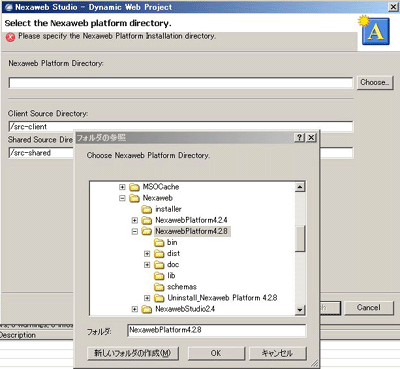The image size is (400, 369).
Task: Click the red error icon
Action: click(x=10, y=37)
